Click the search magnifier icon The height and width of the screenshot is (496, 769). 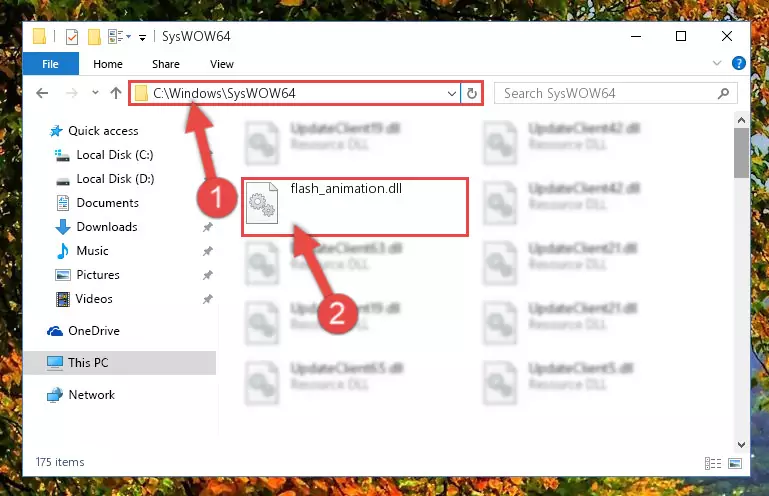tap(723, 93)
